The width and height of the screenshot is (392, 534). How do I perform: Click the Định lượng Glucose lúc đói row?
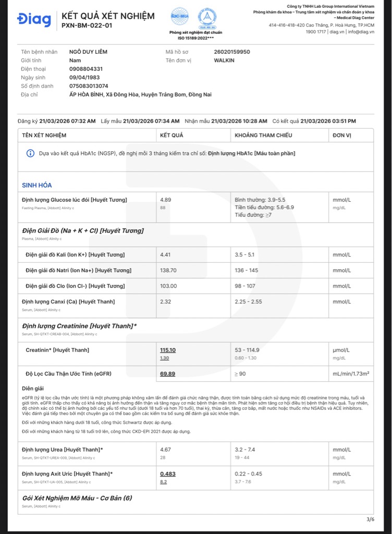pyautogui.click(x=75, y=200)
